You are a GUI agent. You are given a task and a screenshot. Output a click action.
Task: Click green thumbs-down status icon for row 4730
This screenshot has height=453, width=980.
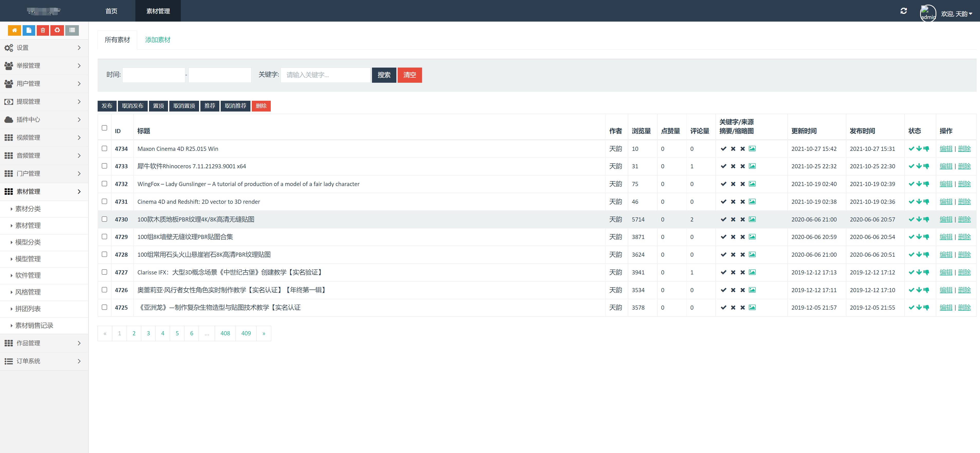pyautogui.click(x=926, y=220)
